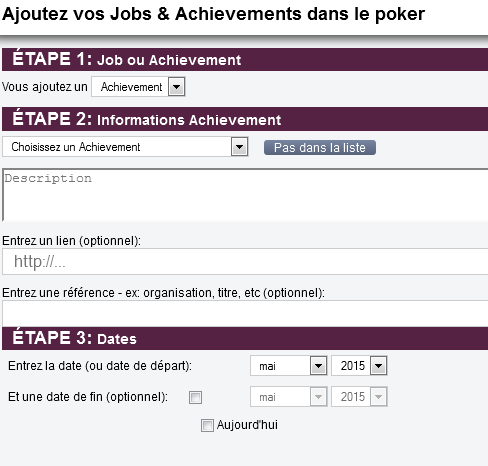Click the 'ÉTAPE 3: Dates' header bar
The height and width of the screenshot is (466, 488).
245,338
